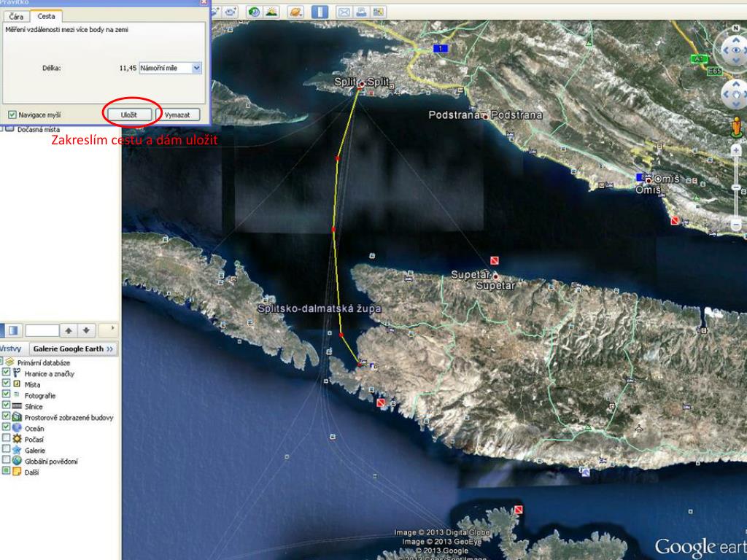Click the Omiš placemark dot
This screenshot has width=747, height=560.
tap(649, 181)
